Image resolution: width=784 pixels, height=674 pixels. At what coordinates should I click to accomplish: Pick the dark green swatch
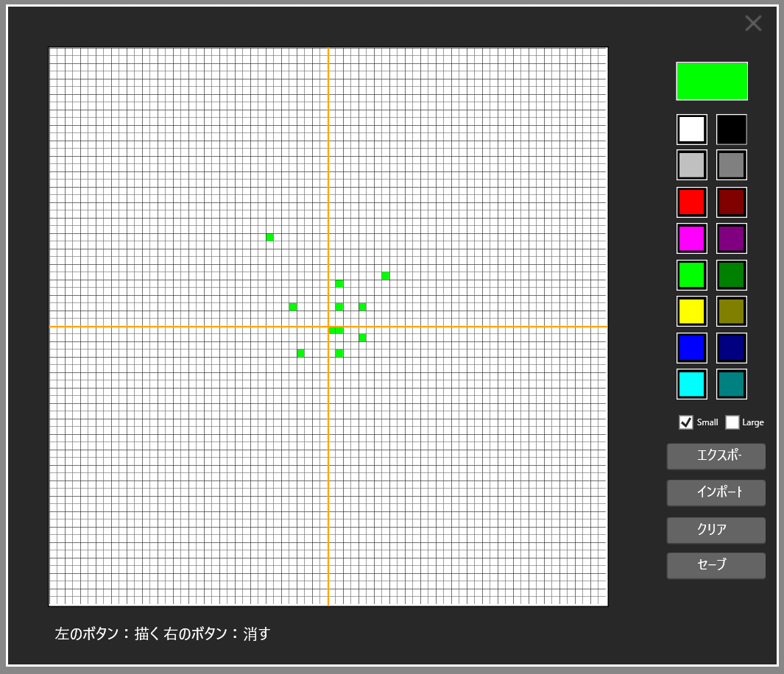732,274
